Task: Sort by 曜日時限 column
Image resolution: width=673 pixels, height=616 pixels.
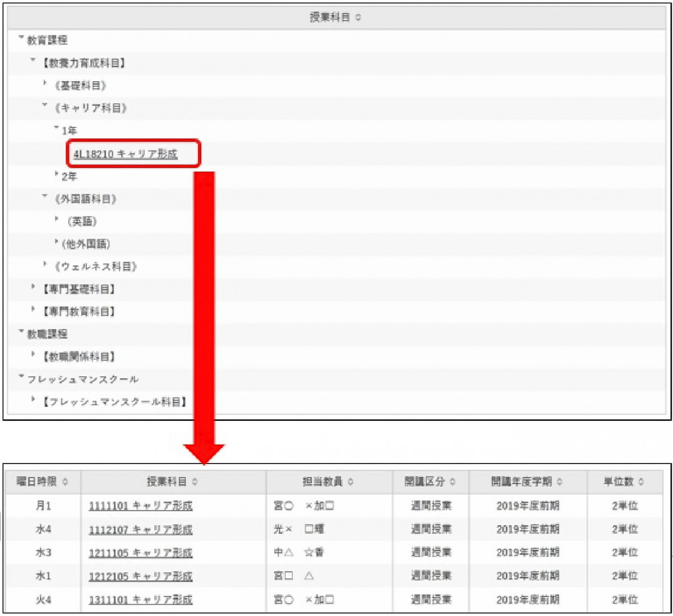Action: click(43, 481)
